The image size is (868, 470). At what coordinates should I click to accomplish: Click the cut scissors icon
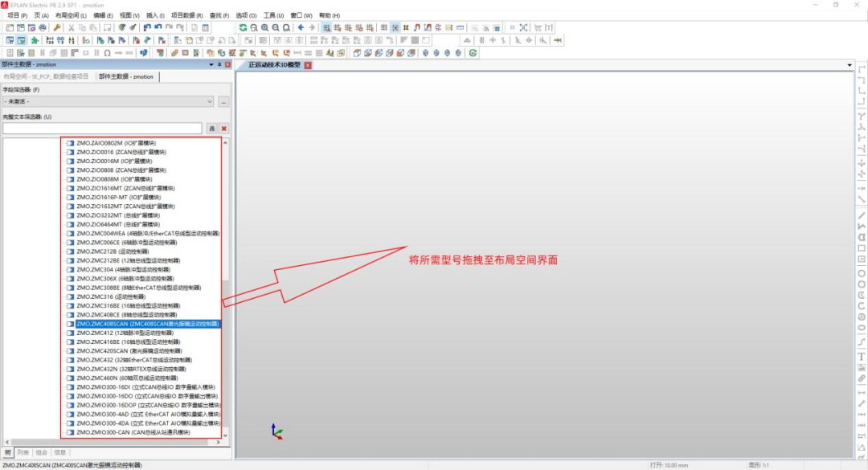[x=71, y=27]
